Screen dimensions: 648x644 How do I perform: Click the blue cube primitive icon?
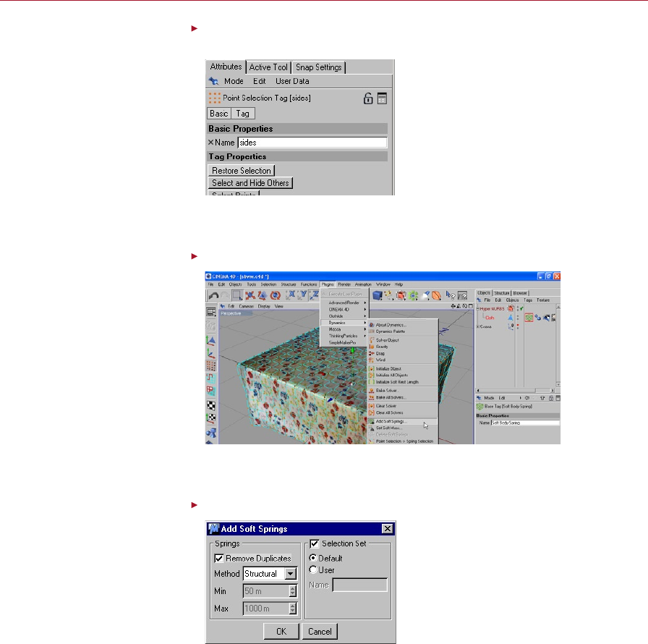[377, 295]
